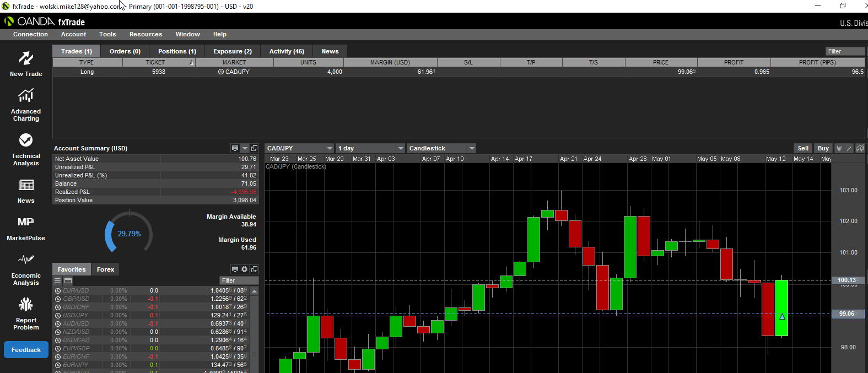The height and width of the screenshot is (373, 868).
Task: Select the Favorites rates tab
Action: pyautogui.click(x=72, y=269)
